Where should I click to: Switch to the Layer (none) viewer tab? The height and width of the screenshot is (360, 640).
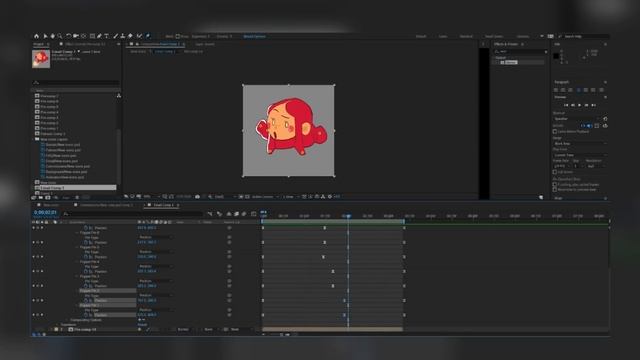tap(204, 44)
